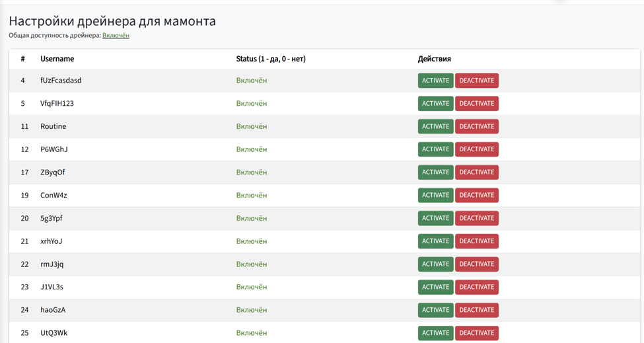Select the rmJ3jq username
Image resolution: width=644 pixels, height=343 pixels.
52,264
